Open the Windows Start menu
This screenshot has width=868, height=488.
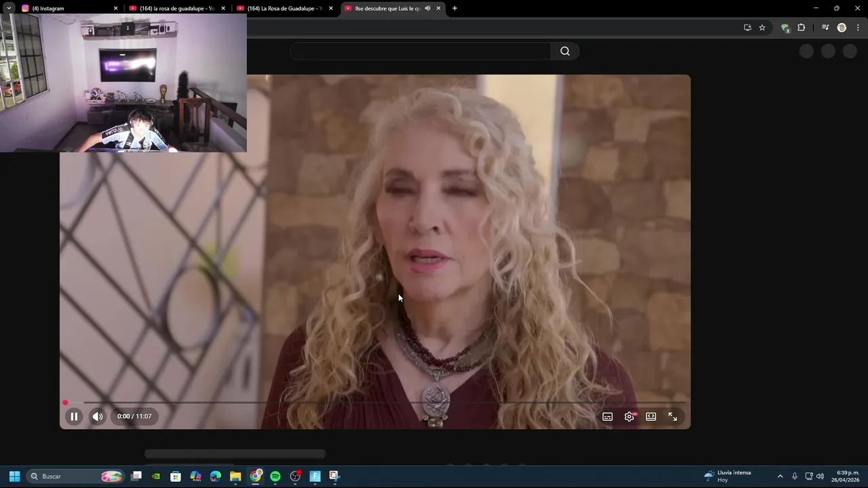click(14, 476)
